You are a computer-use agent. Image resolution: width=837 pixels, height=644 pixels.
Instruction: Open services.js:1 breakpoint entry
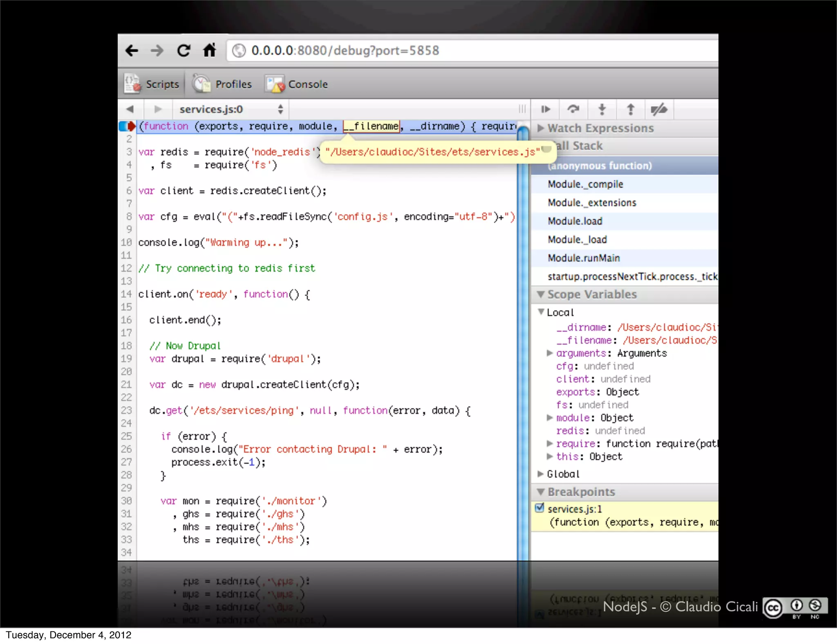point(624,516)
